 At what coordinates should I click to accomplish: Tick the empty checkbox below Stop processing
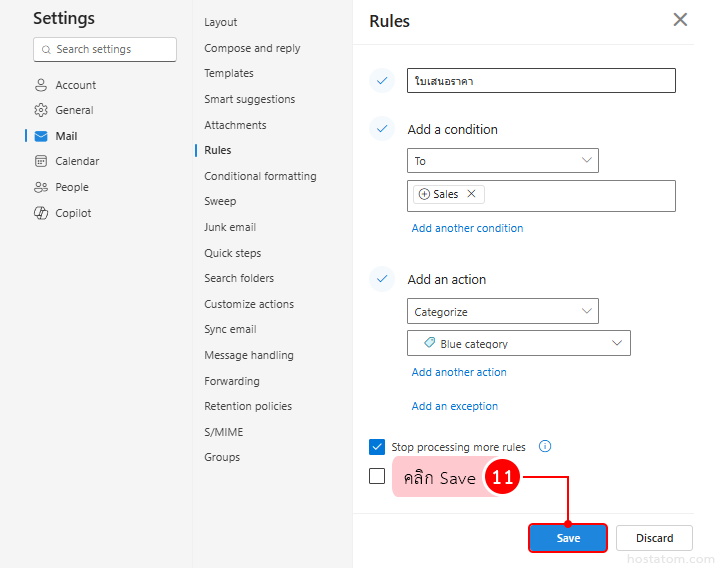377,476
